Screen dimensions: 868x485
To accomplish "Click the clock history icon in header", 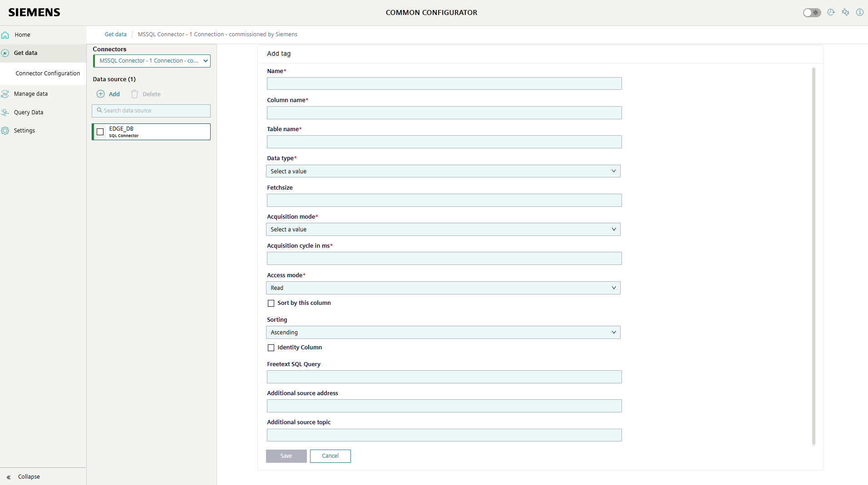I will tap(831, 12).
